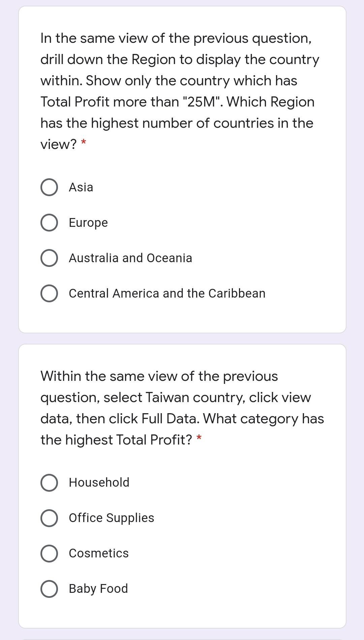The width and height of the screenshot is (364, 640).
Task: Select the Asia radio button
Action: (x=49, y=187)
